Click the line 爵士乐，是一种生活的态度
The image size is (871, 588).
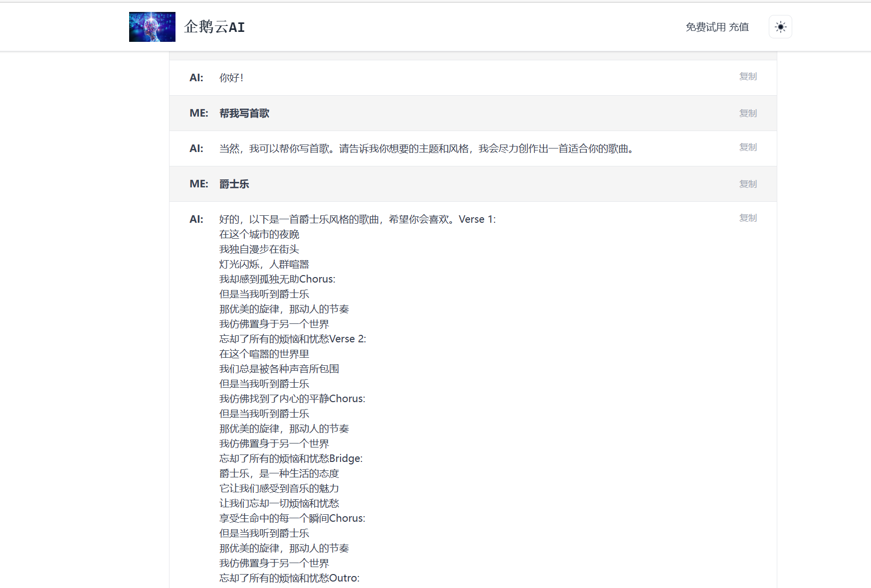point(279,473)
